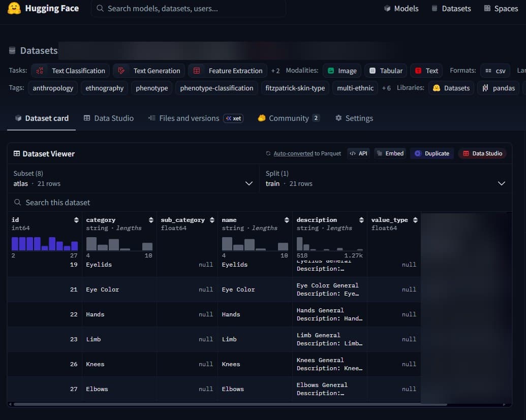Screen dimensions: 526x420
Task: Click the red Data Studio button
Action: click(x=482, y=153)
